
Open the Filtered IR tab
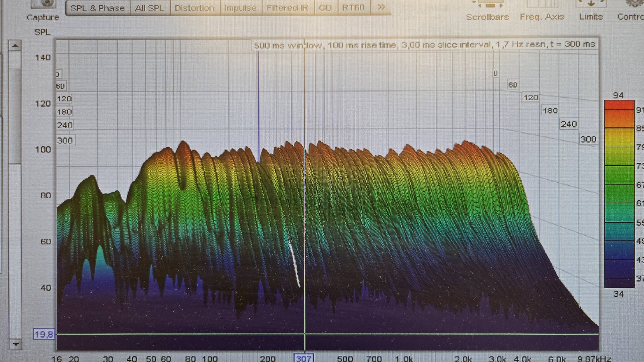click(x=287, y=8)
